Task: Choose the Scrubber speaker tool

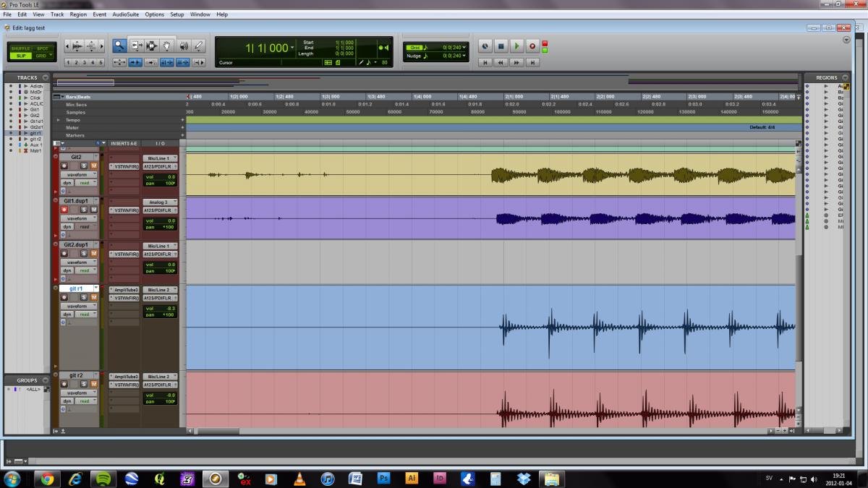Action: pos(183,46)
